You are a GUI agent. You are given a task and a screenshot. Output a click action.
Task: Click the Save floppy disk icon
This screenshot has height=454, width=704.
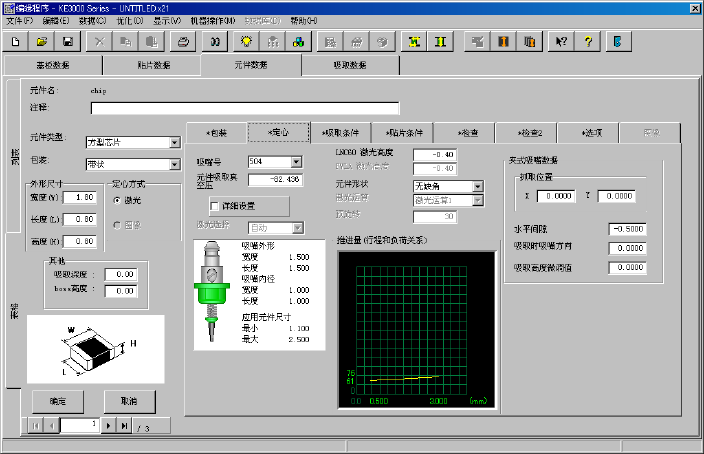point(68,41)
